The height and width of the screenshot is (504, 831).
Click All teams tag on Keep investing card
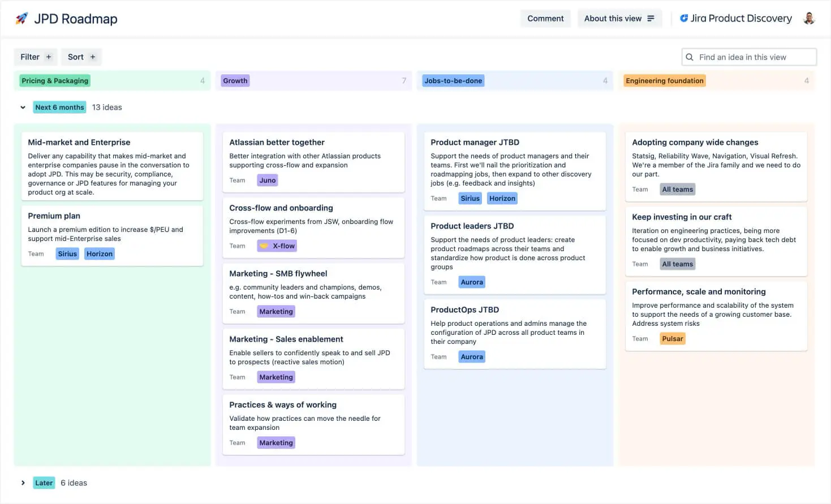click(678, 264)
